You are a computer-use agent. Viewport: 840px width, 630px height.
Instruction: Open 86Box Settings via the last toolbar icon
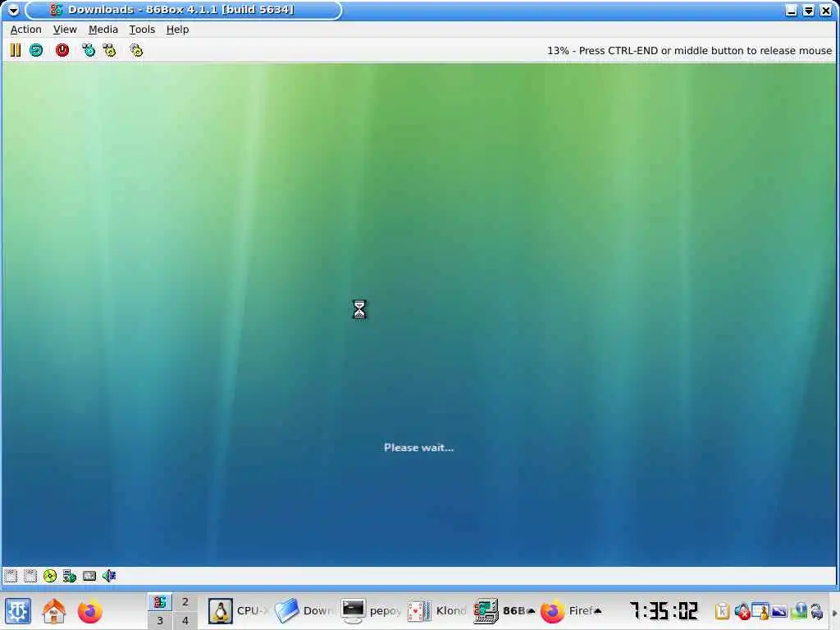[x=136, y=50]
